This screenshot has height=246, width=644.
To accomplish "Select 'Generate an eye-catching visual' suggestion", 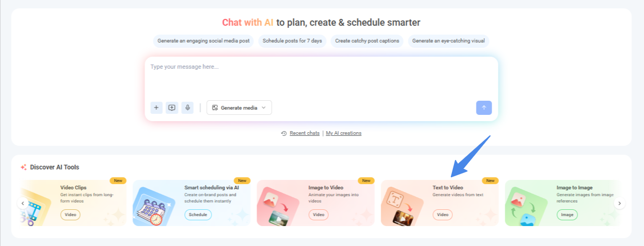I will coord(448,41).
